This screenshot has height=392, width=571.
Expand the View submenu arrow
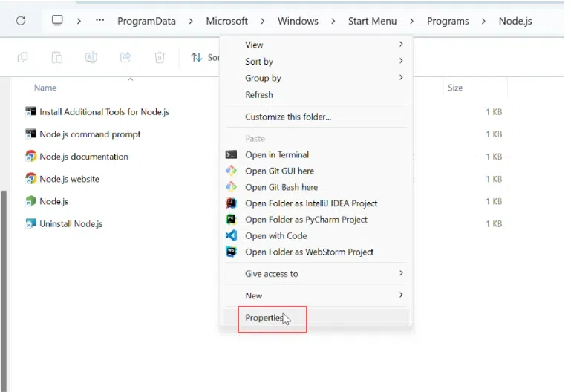401,44
